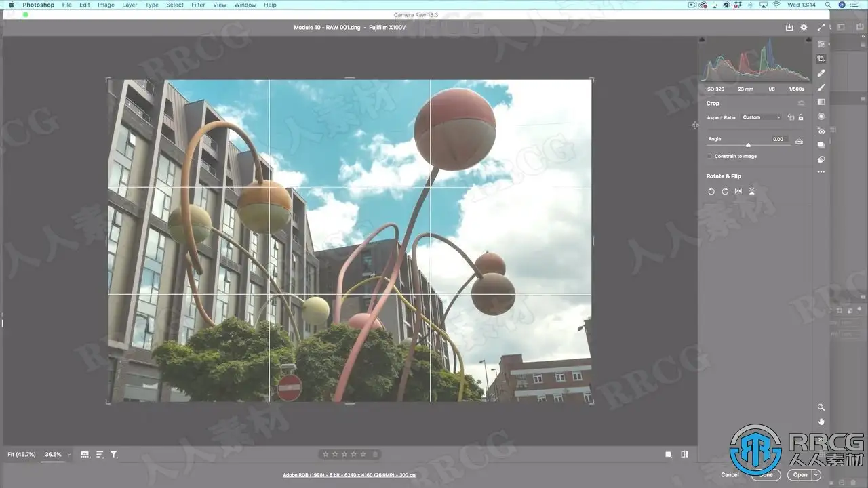This screenshot has height=488, width=868.
Task: Click the Fit (45.7%) zoom button
Action: 22,454
